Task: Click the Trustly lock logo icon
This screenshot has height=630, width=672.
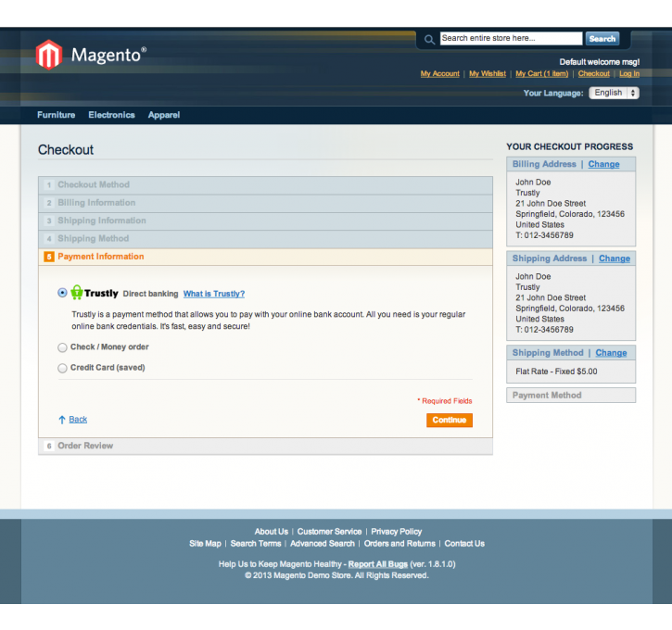Action: [x=76, y=293]
